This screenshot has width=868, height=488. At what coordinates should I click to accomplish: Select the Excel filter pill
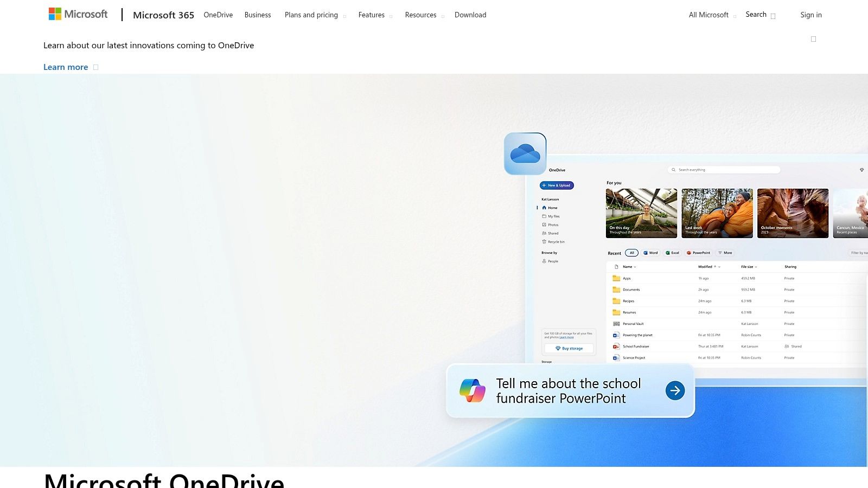673,253
